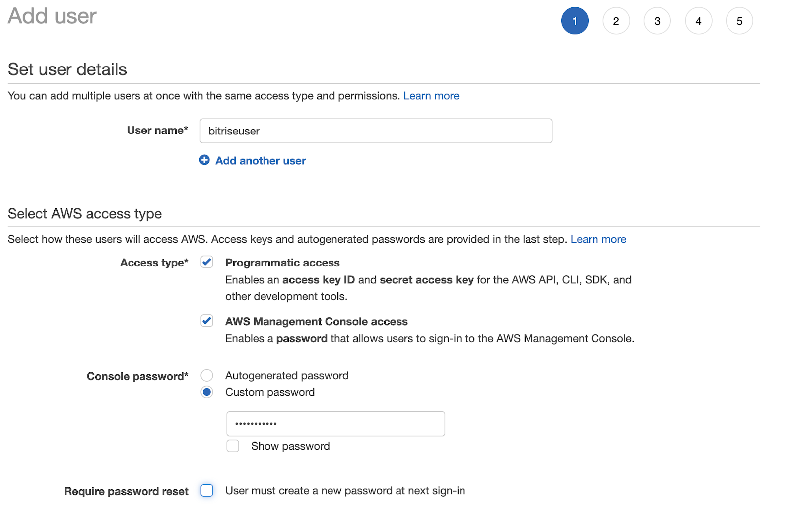Click 'User must create a new password' text
794x532 pixels.
[345, 491]
